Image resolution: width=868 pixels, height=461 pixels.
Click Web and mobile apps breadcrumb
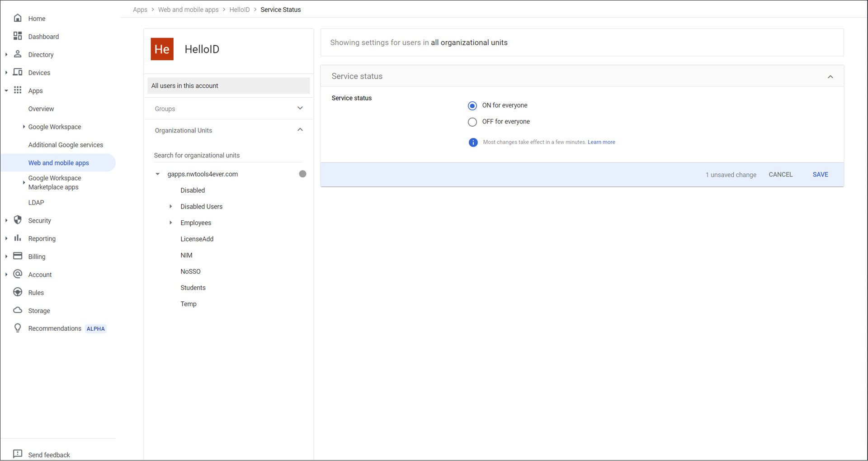(188, 10)
